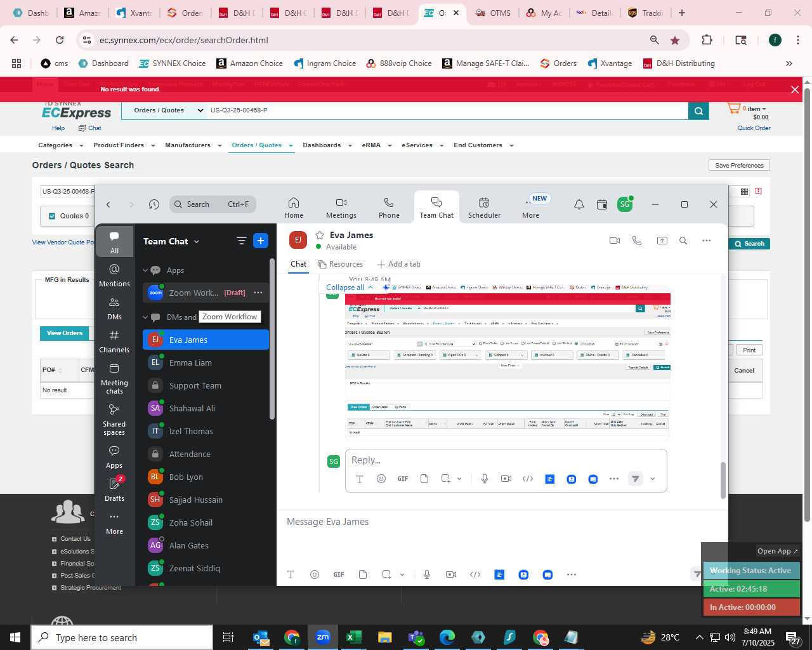This screenshot has height=650, width=812.
Task: Expand Team Chat header dropdown
Action: click(x=197, y=241)
